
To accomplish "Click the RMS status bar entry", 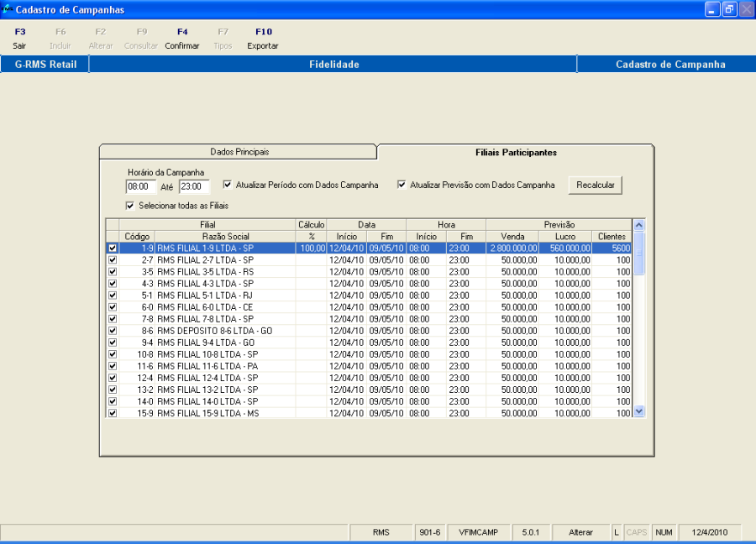I will (381, 532).
